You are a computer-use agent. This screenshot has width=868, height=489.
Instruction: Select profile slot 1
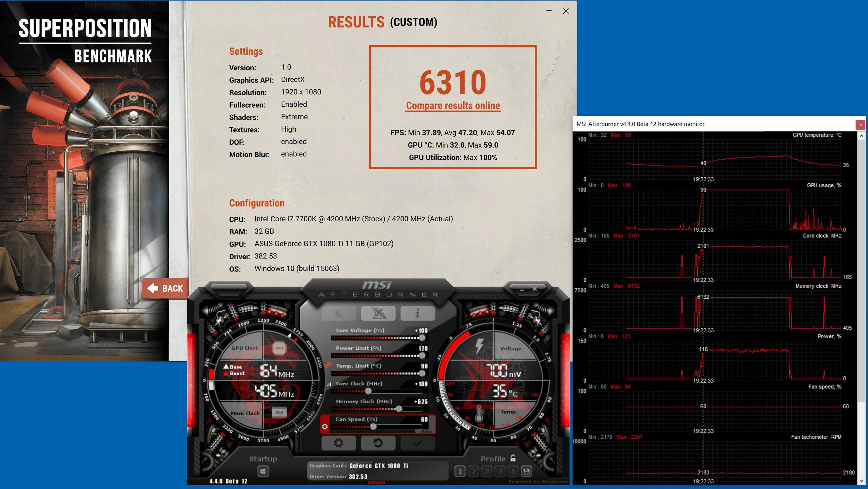[x=460, y=471]
